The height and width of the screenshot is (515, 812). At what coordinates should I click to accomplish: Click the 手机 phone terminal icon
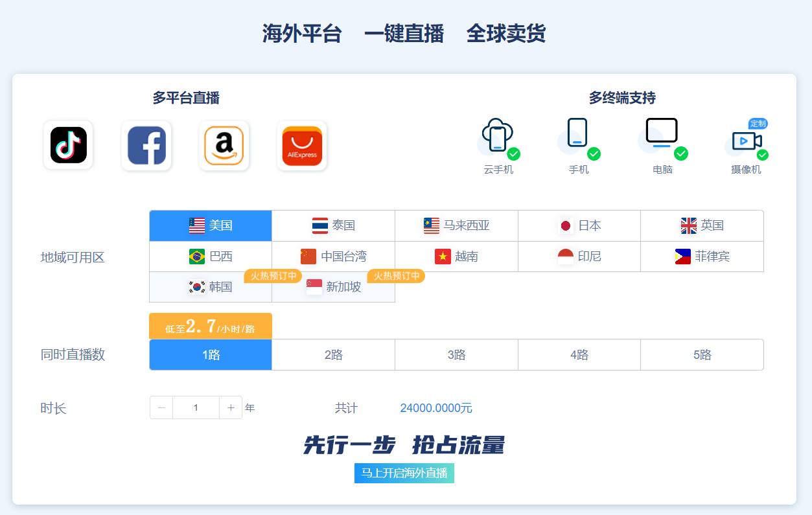pos(579,139)
